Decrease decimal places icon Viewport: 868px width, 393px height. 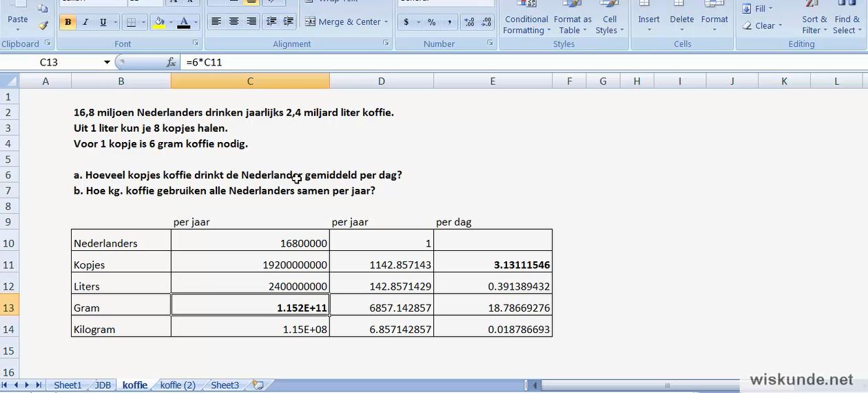click(x=486, y=22)
